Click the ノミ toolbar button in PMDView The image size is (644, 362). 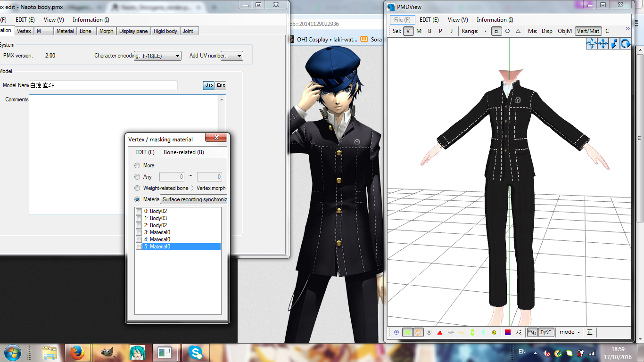[x=519, y=332]
